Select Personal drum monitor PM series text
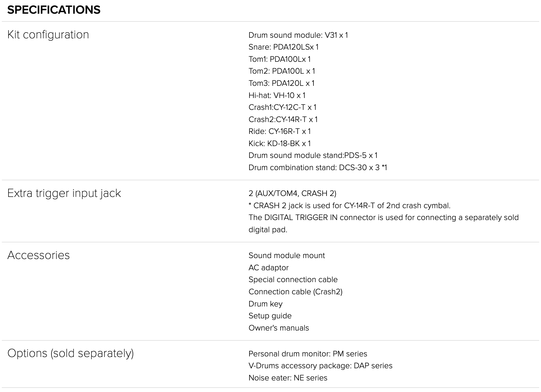 coord(308,354)
